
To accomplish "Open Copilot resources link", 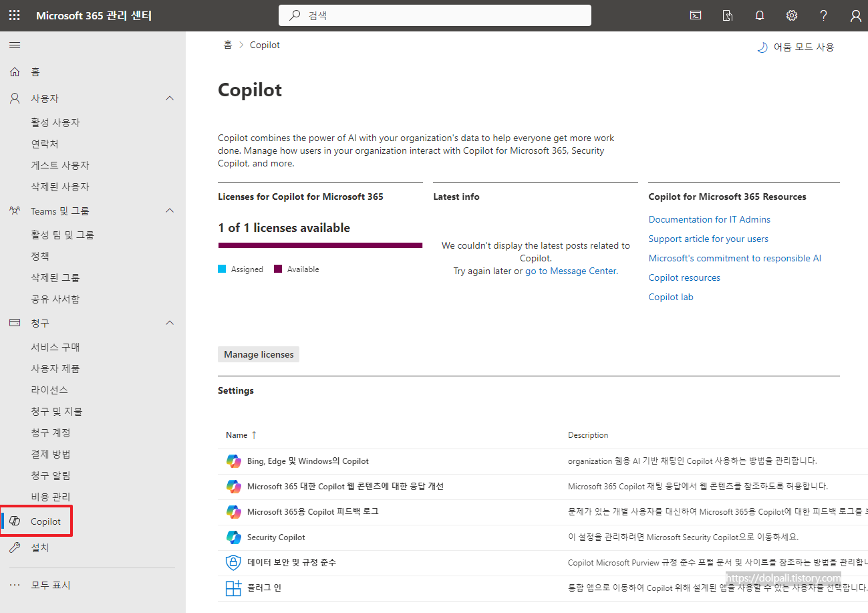I will 684,277.
